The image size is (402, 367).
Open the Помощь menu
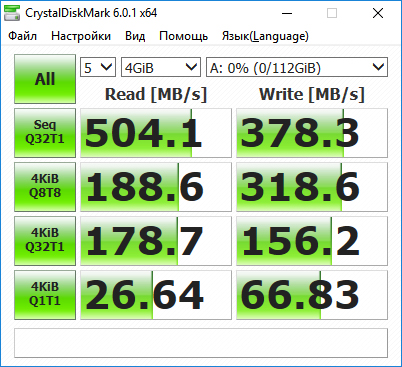tap(184, 36)
